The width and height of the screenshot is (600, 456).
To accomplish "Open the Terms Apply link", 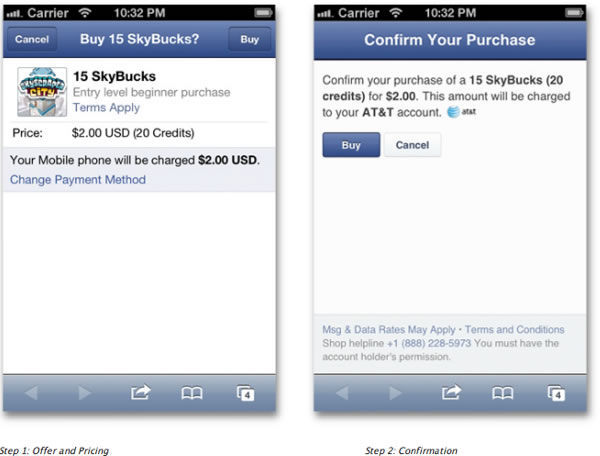I will pos(106,107).
